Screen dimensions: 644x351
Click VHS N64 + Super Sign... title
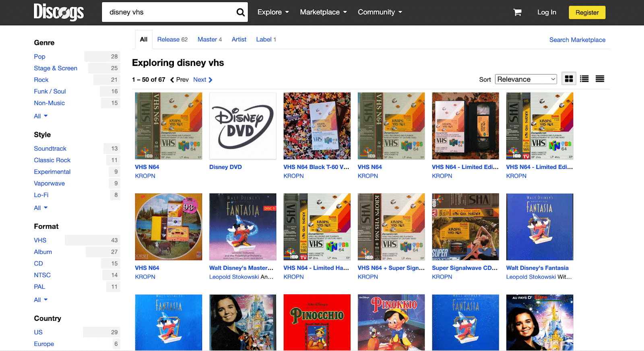pyautogui.click(x=391, y=268)
